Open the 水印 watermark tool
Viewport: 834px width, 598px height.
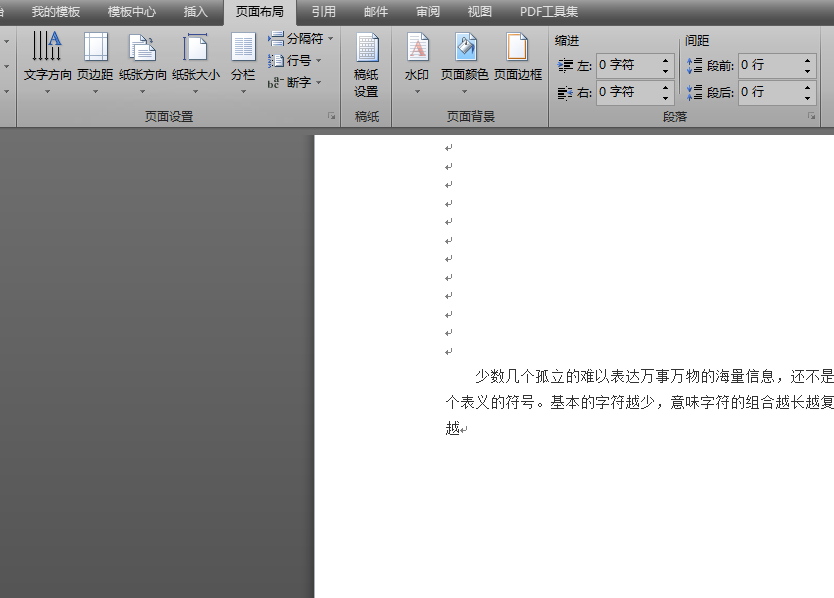pyautogui.click(x=417, y=63)
